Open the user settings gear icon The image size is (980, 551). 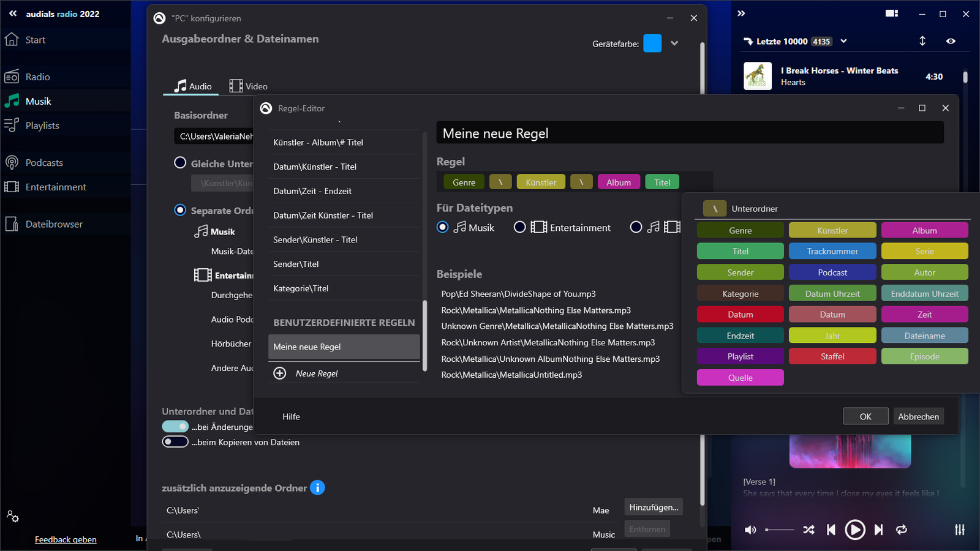pyautogui.click(x=13, y=516)
